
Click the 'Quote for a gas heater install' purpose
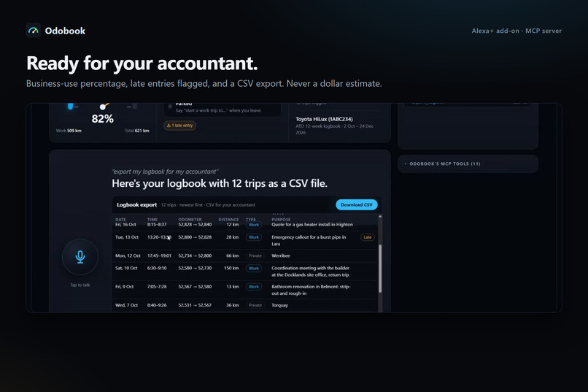(x=312, y=225)
